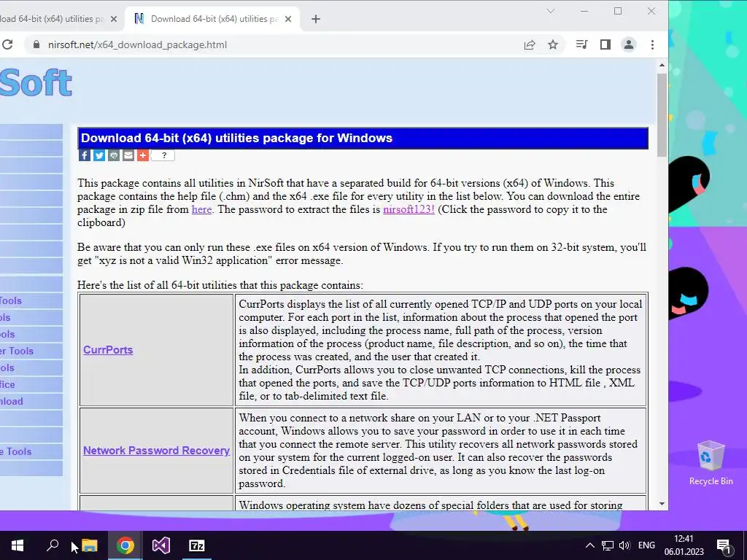Open the taskbar search icon
Screen dimensions: 747x560
click(x=53, y=545)
